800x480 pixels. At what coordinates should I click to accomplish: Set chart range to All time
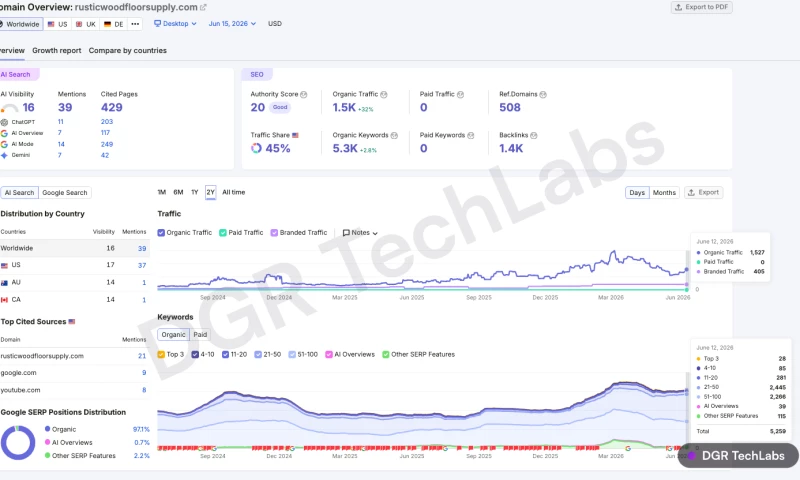234,192
